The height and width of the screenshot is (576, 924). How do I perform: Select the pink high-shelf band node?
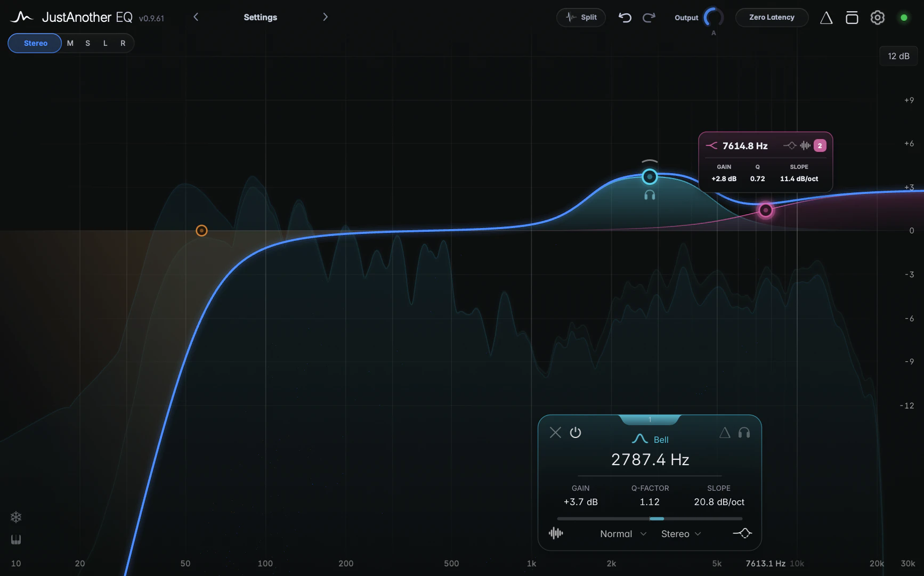click(x=766, y=210)
